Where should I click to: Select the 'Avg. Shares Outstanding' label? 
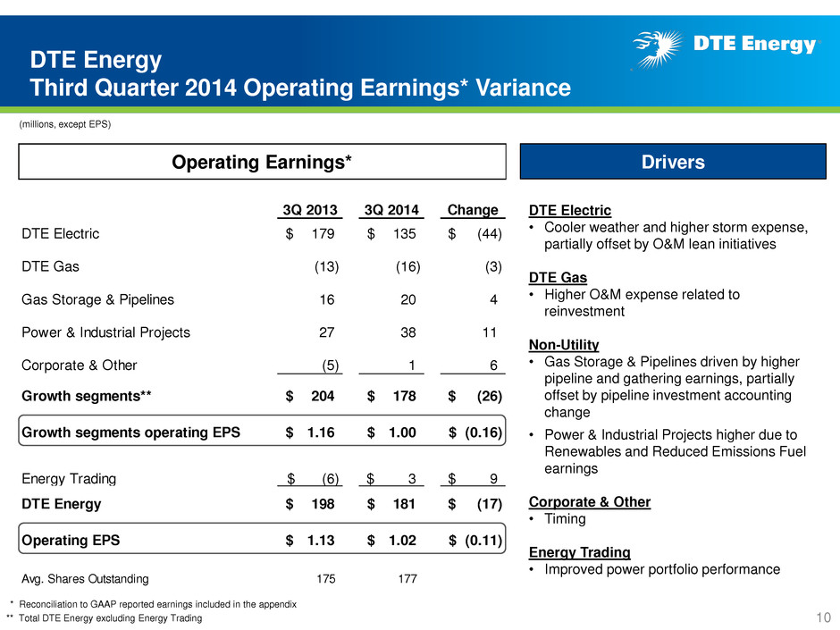pos(85,578)
